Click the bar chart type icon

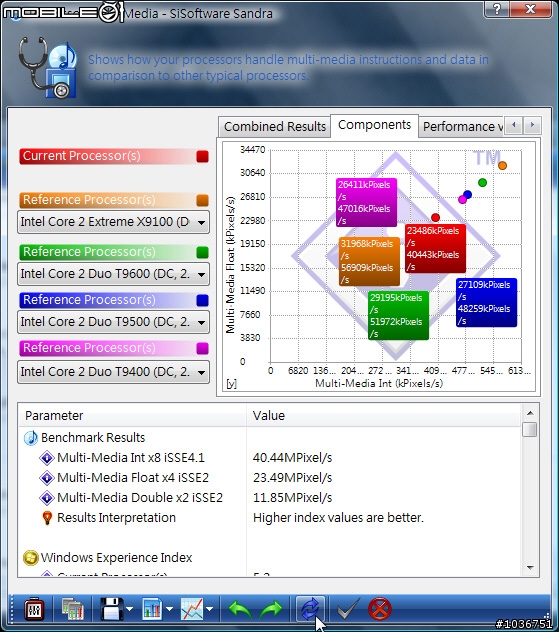click(x=152, y=609)
